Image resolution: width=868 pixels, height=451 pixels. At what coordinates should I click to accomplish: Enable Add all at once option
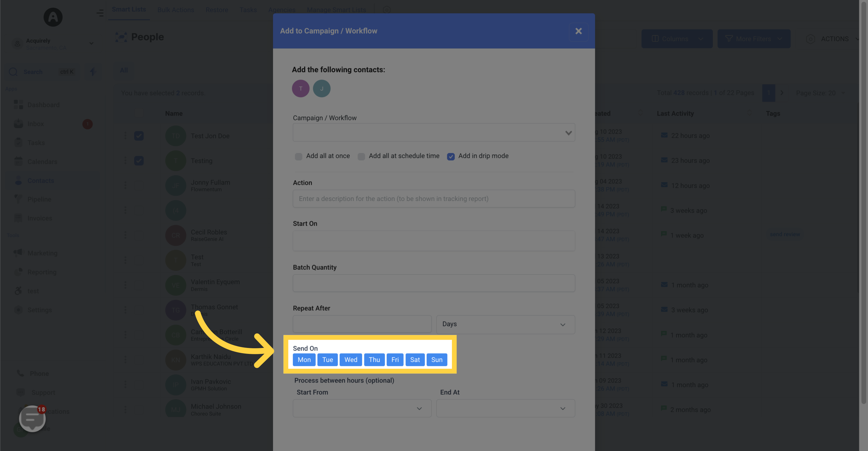click(297, 156)
